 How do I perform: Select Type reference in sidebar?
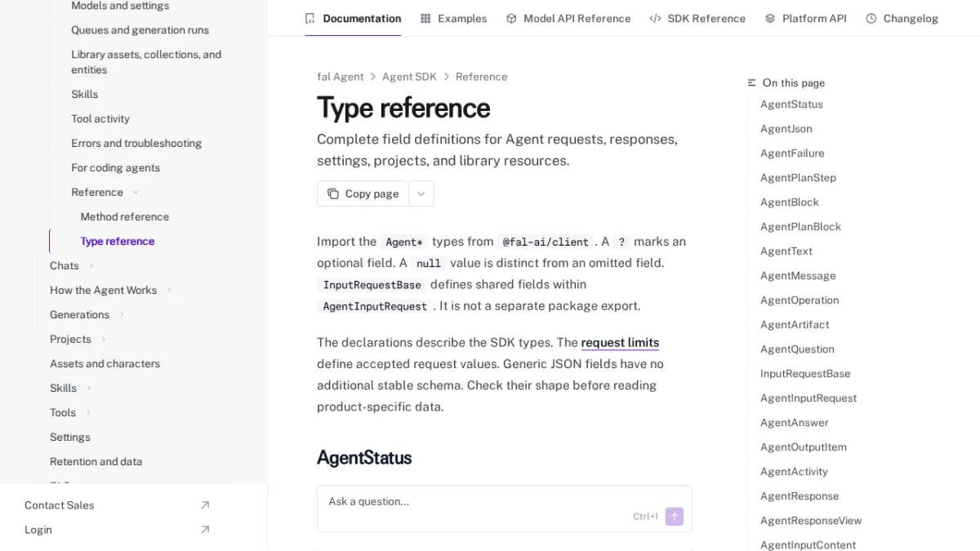[x=118, y=241]
